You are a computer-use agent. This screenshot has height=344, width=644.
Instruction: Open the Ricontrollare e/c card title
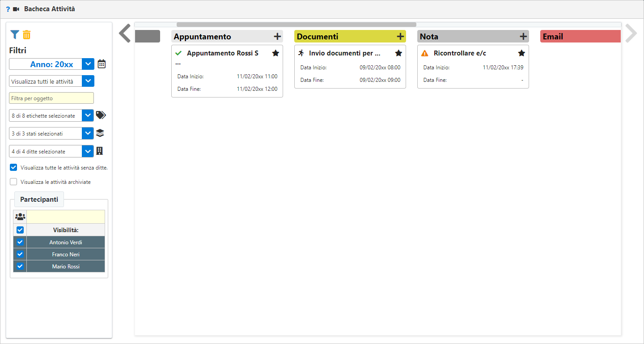click(x=460, y=53)
